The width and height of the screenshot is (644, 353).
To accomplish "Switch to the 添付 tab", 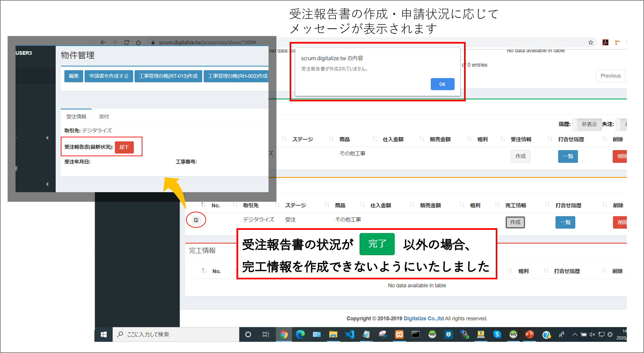I will click(104, 117).
